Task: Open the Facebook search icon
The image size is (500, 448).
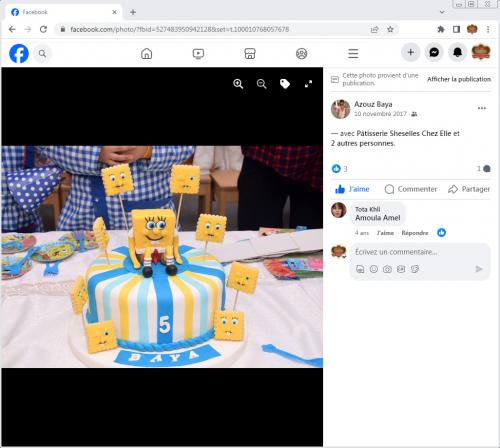Action: (42, 53)
